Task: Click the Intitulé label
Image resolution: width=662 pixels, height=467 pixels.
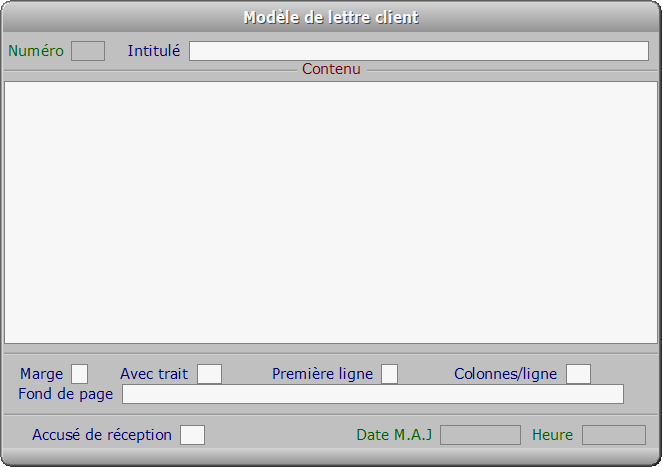Action: pyautogui.click(x=154, y=51)
